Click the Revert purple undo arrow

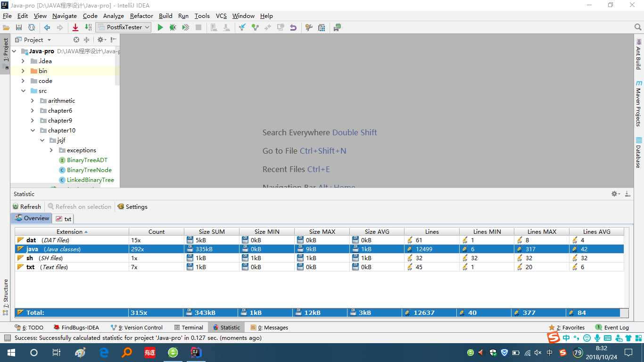click(x=293, y=27)
